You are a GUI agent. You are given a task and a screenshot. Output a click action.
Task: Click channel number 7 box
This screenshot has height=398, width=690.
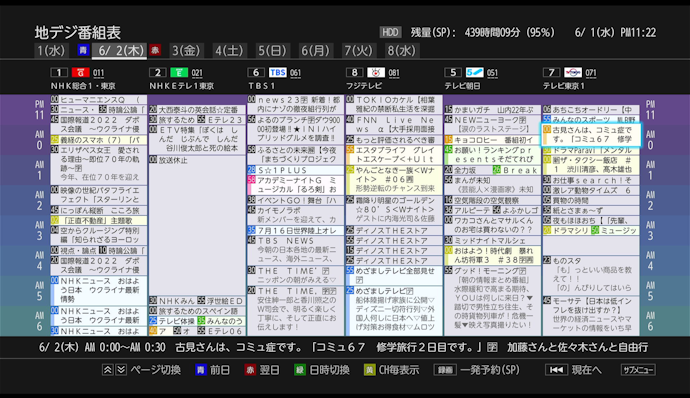(551, 72)
